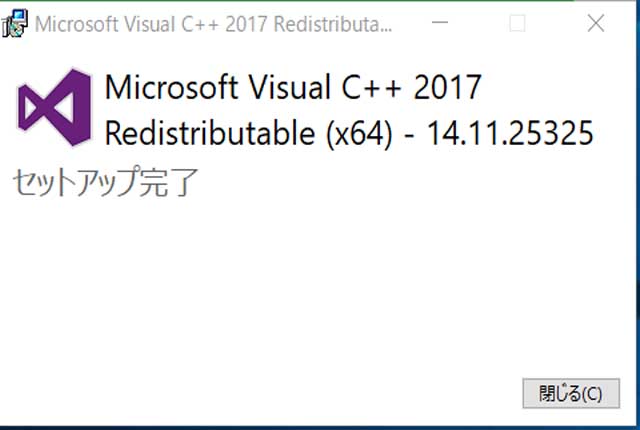The image size is (640, 430).
Task: Open the installer system menu icon in title bar
Action: tap(15, 23)
